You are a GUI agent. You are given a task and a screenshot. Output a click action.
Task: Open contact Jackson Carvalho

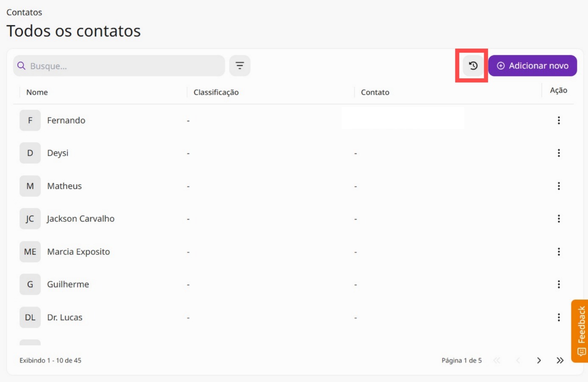(x=80, y=219)
